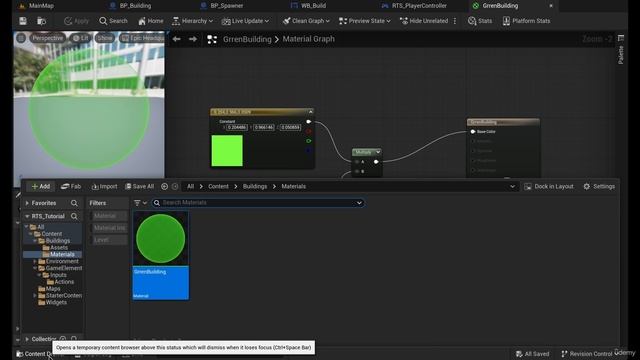
Task: Click the G value field of constant node
Action: [264, 127]
